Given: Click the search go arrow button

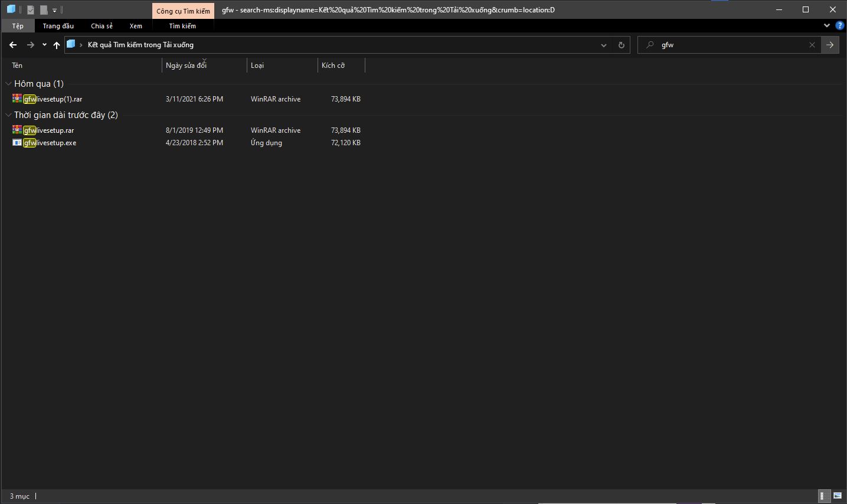Looking at the screenshot, I should tap(830, 45).
